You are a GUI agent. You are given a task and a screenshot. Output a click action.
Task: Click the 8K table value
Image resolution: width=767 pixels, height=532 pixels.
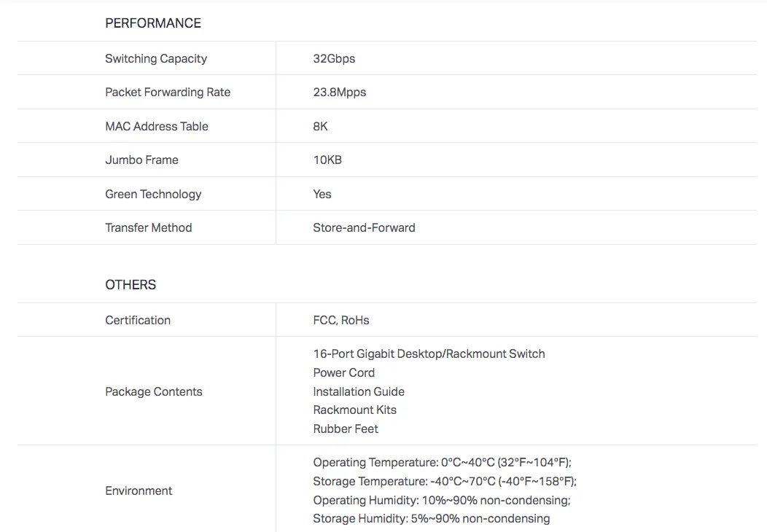320,127
